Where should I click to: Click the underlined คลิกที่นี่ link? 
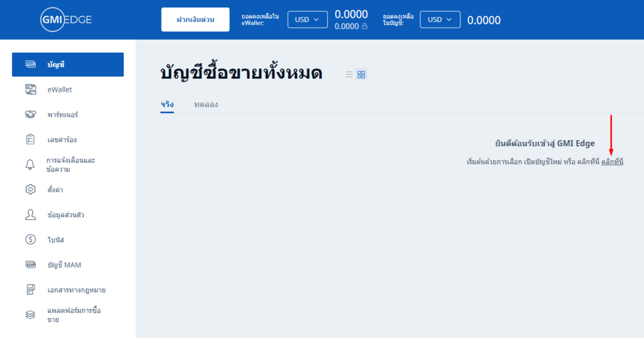pos(612,162)
